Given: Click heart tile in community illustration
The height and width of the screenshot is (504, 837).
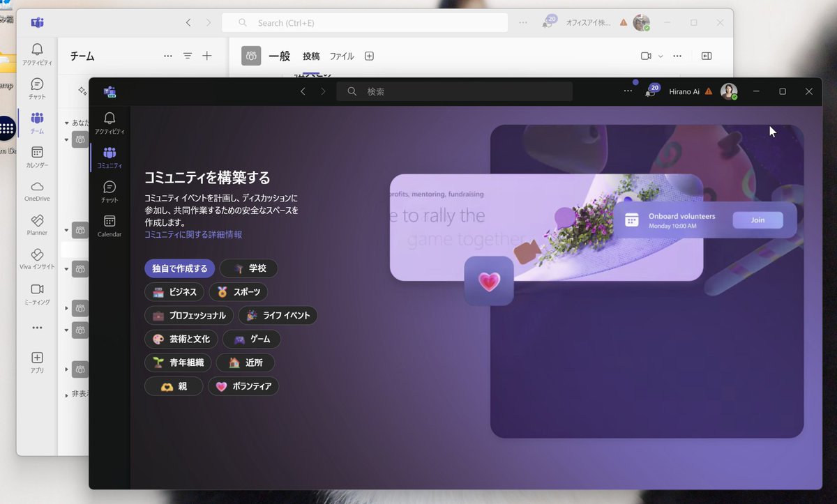Looking at the screenshot, I should point(489,281).
